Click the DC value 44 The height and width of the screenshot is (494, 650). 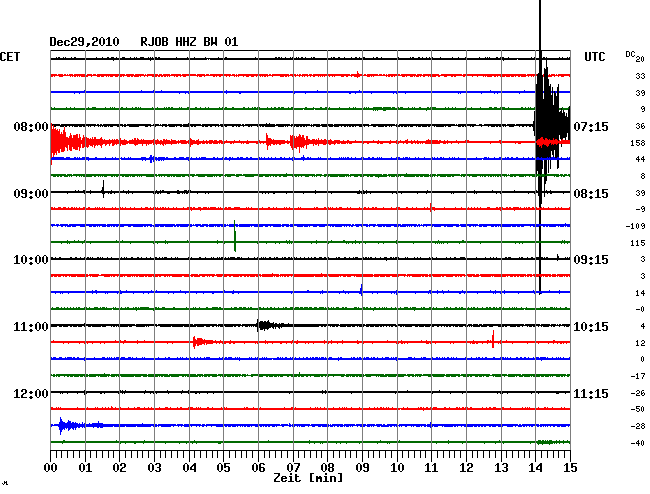click(640, 159)
